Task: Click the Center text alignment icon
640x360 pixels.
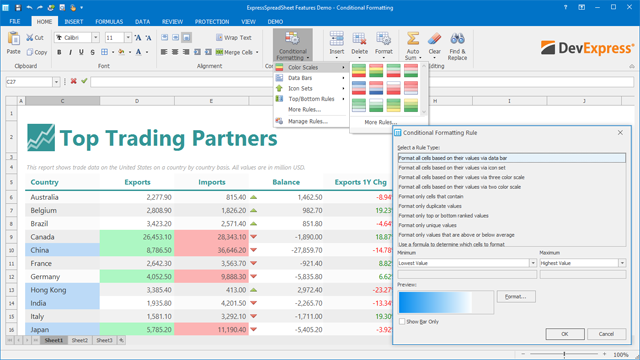Action: tap(175, 52)
